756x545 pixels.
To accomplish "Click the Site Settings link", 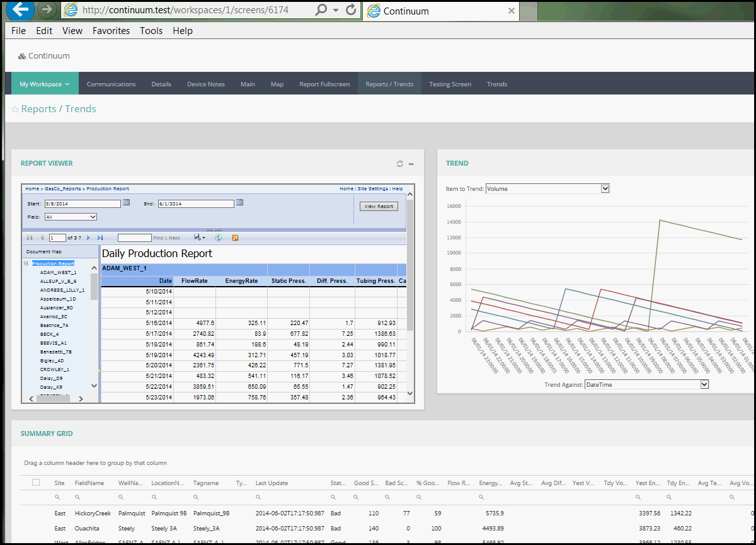I will 372,188.
